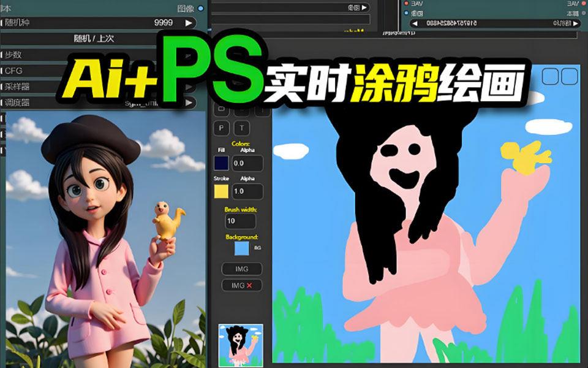Open the 调度器 dropdown arrow
The width and height of the screenshot is (588, 368).
point(189,102)
